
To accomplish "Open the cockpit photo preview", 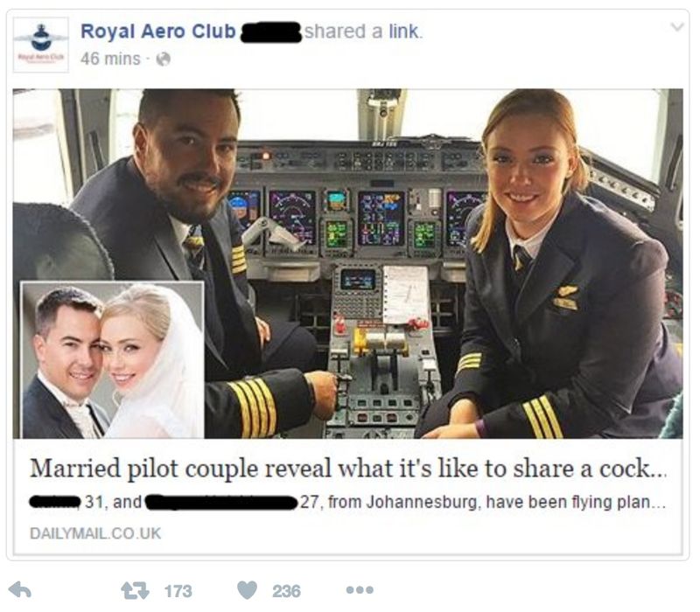I will point(347,264).
